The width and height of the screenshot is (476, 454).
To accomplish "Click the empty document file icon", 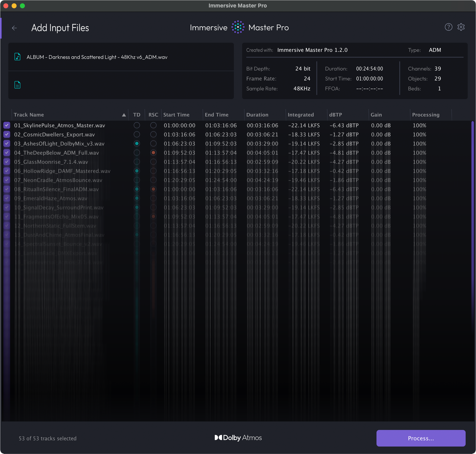I will [x=17, y=85].
